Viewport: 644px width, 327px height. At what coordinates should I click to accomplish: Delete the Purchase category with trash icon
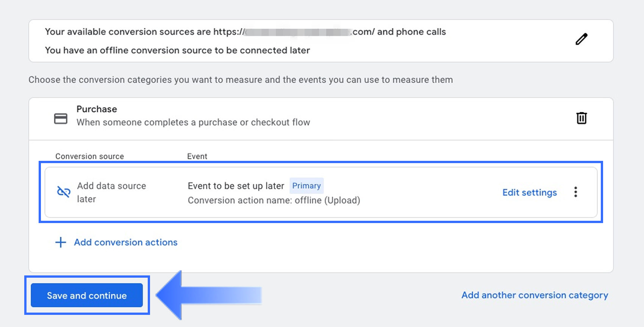[581, 118]
